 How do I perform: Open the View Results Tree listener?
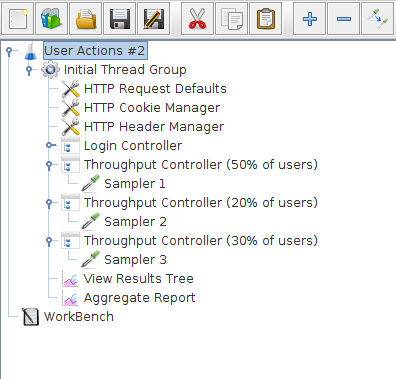click(x=138, y=279)
